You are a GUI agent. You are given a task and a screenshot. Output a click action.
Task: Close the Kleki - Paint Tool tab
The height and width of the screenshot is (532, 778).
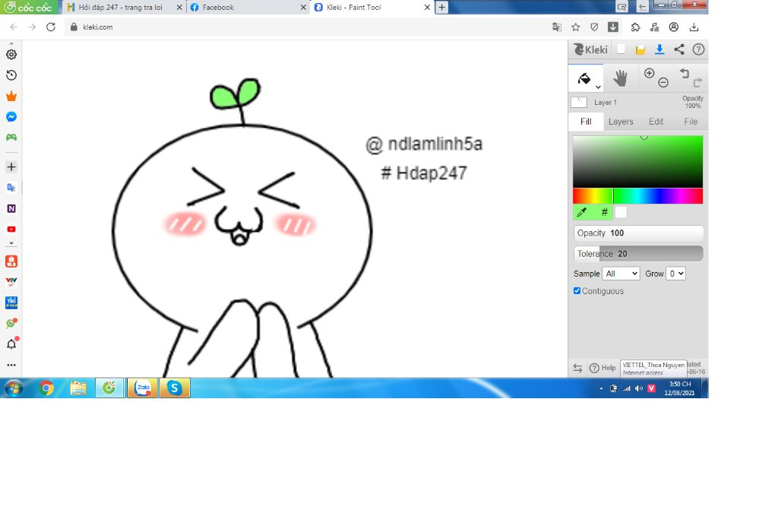pos(427,8)
